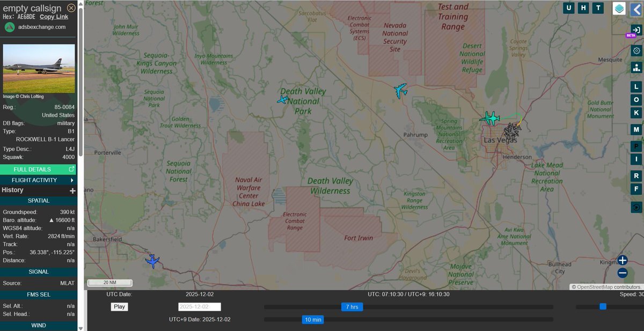Click the Copy Link text
Screen dimensions: 644x331
[54, 17]
